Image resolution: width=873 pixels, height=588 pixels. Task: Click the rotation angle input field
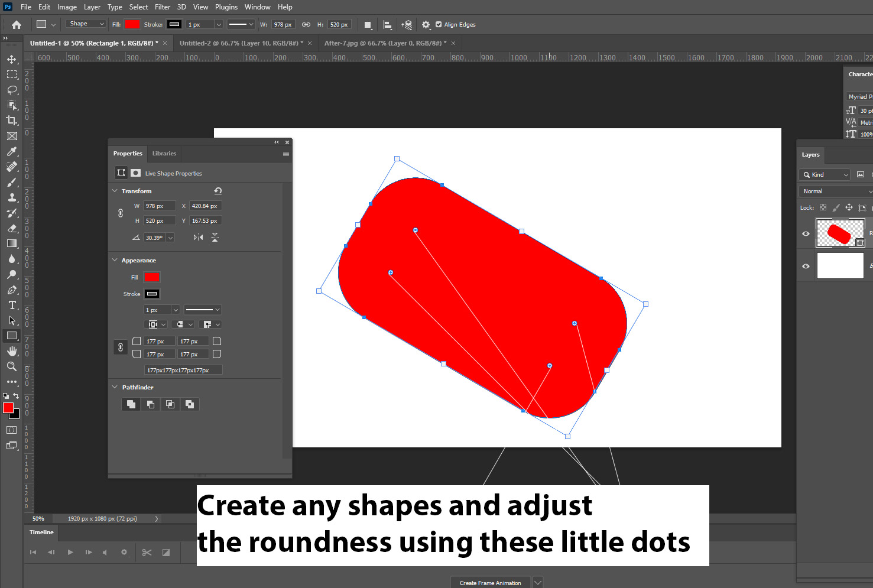[155, 238]
